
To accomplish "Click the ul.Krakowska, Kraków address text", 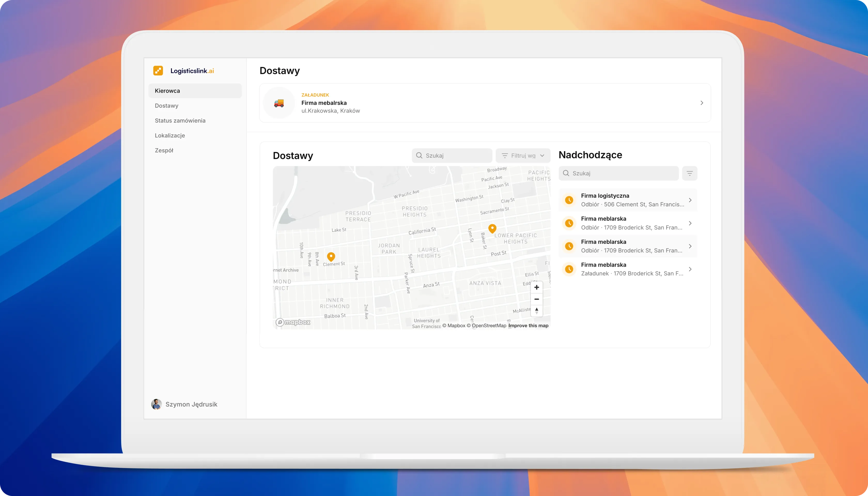I will [330, 111].
